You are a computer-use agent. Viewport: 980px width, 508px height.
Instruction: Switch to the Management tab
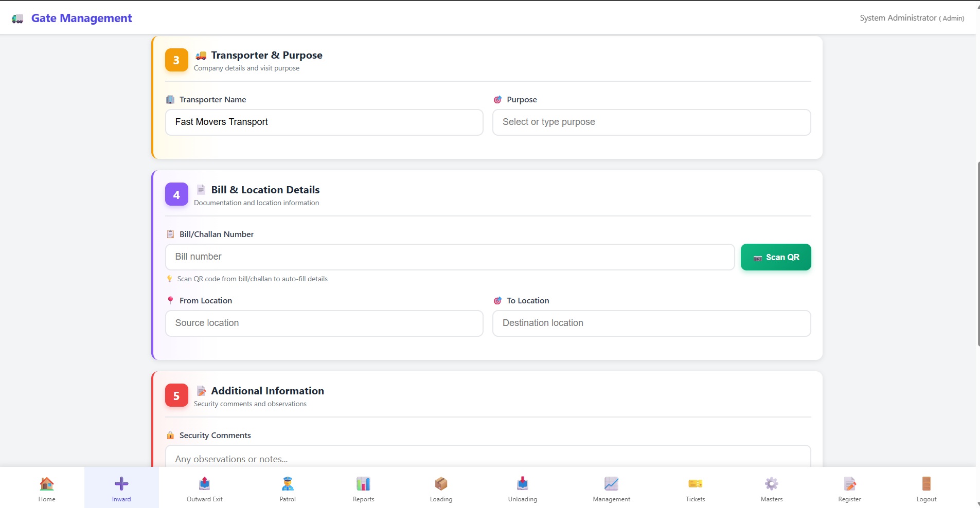point(611,488)
